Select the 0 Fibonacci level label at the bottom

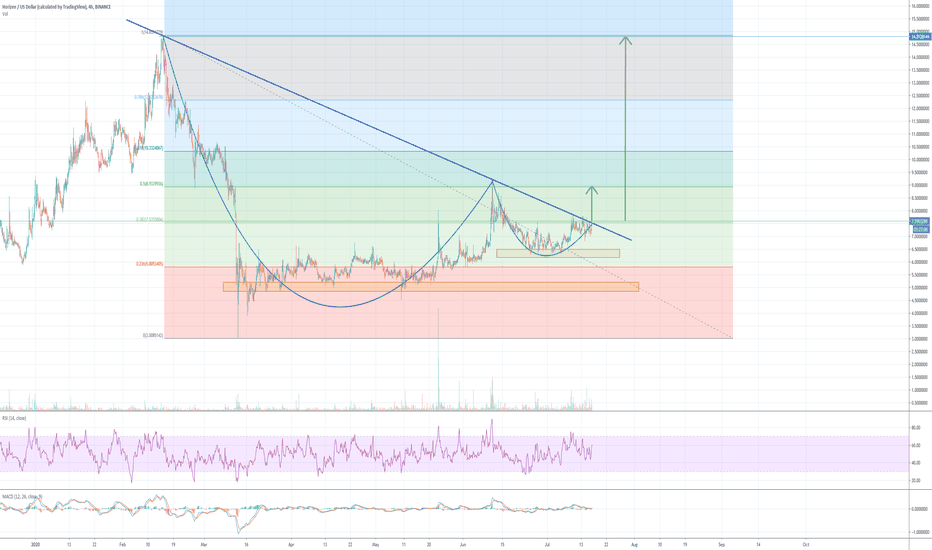point(153,335)
